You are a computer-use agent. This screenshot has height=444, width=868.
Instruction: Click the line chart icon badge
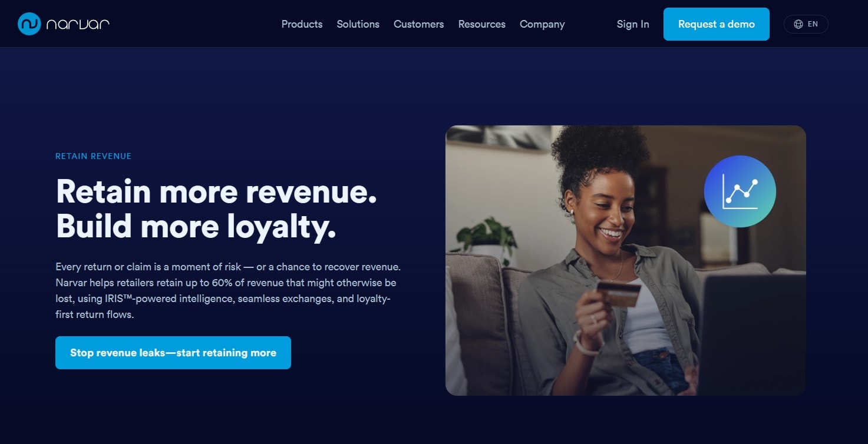[740, 191]
